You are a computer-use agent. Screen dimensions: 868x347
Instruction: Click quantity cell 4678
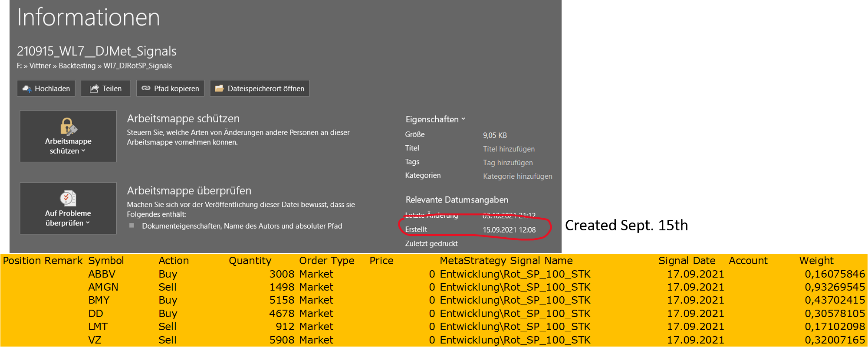click(282, 314)
